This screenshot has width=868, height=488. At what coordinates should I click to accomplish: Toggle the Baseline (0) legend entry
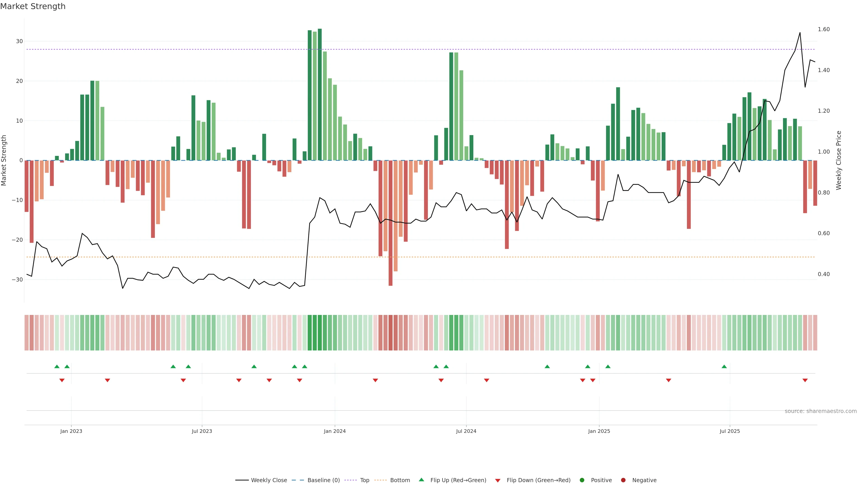323,480
